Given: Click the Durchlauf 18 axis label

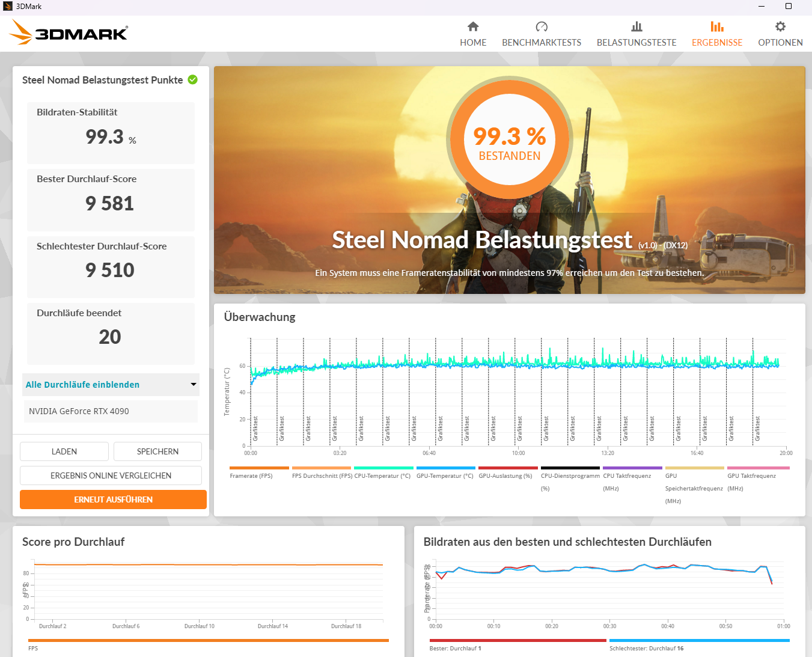Looking at the screenshot, I should tap(346, 626).
